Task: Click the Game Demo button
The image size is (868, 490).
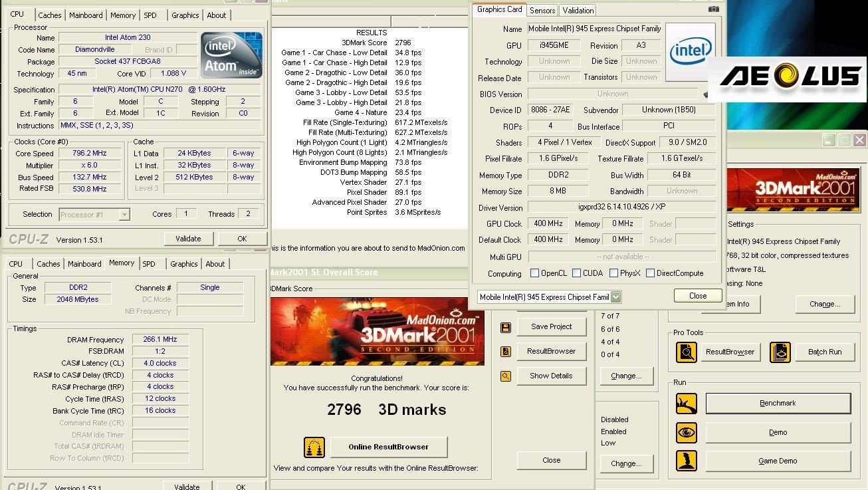Action: 778,461
